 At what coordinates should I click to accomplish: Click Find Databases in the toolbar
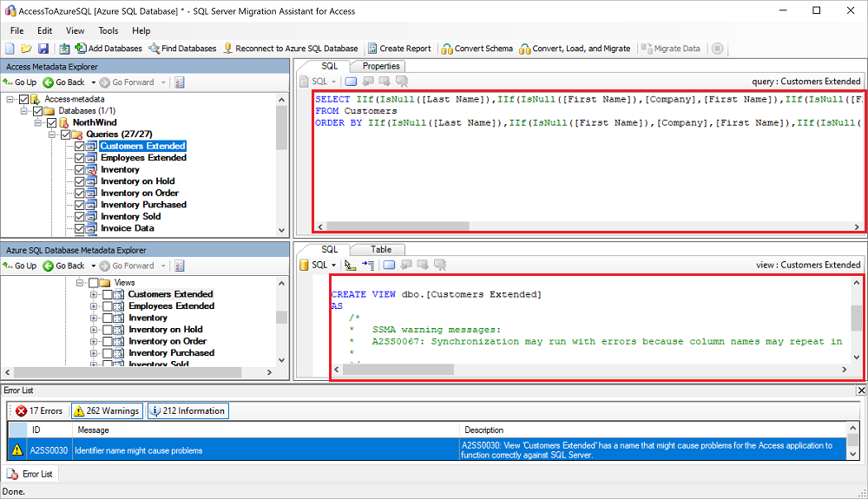pyautogui.click(x=182, y=49)
